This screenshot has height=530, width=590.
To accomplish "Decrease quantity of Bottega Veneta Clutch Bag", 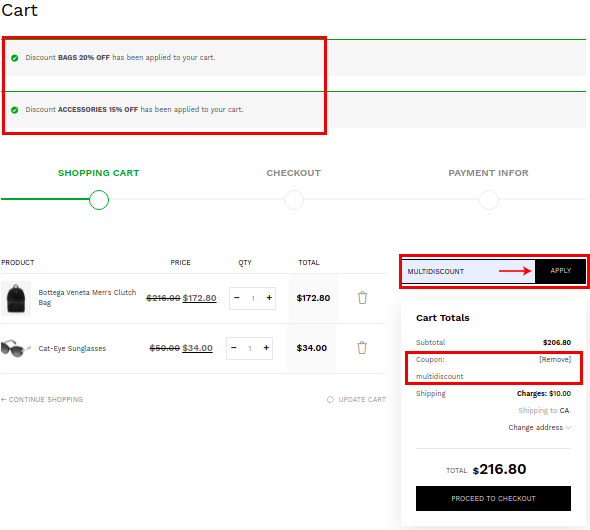I will (237, 298).
